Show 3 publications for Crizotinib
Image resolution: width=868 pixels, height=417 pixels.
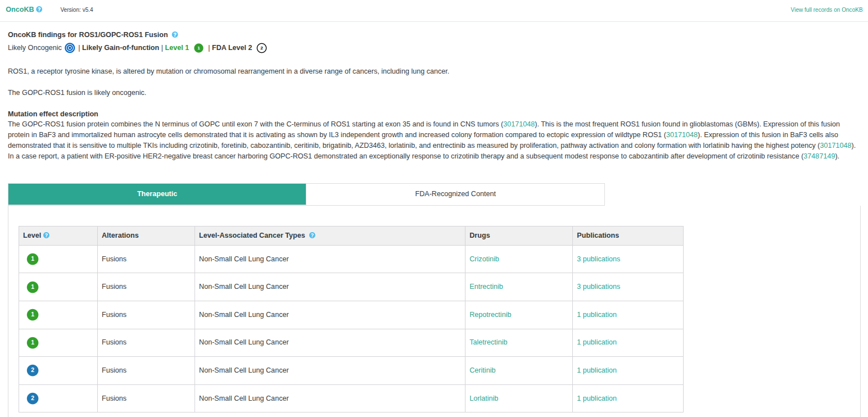(598, 259)
